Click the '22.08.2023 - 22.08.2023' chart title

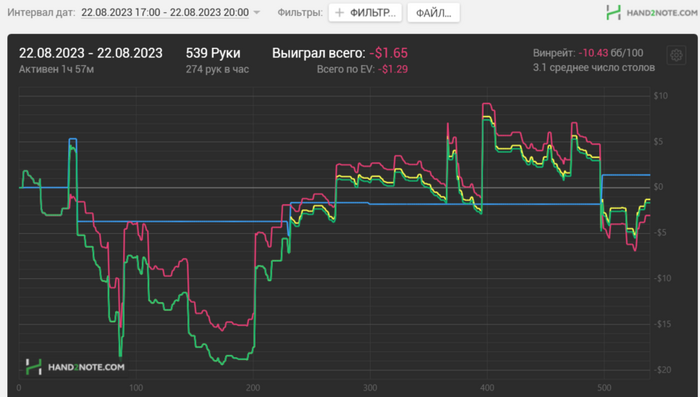(x=91, y=53)
